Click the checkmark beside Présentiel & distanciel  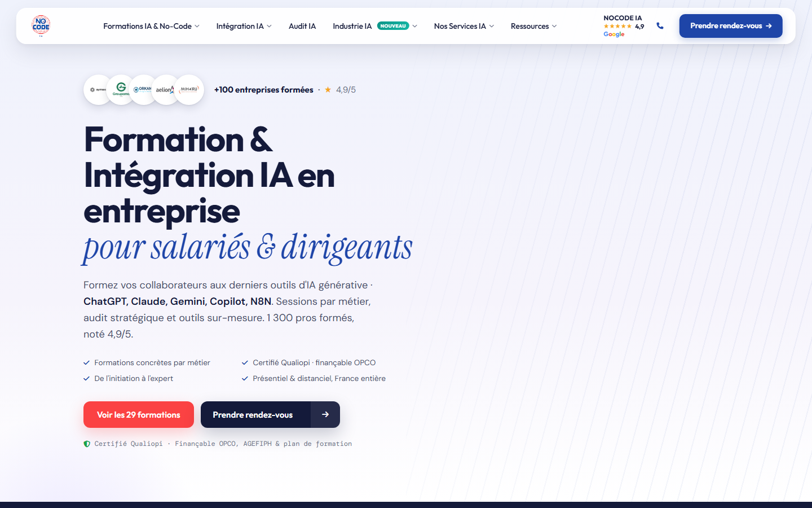(x=245, y=379)
